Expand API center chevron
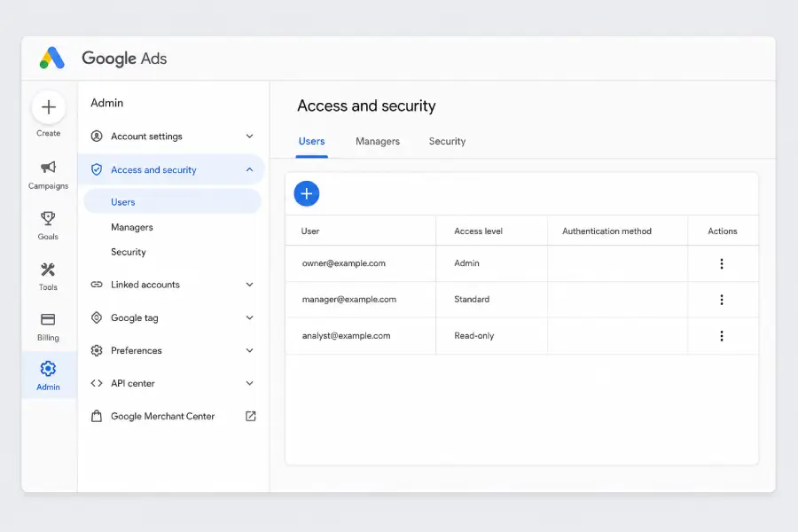Screen dimensions: 798x532 (249, 383)
